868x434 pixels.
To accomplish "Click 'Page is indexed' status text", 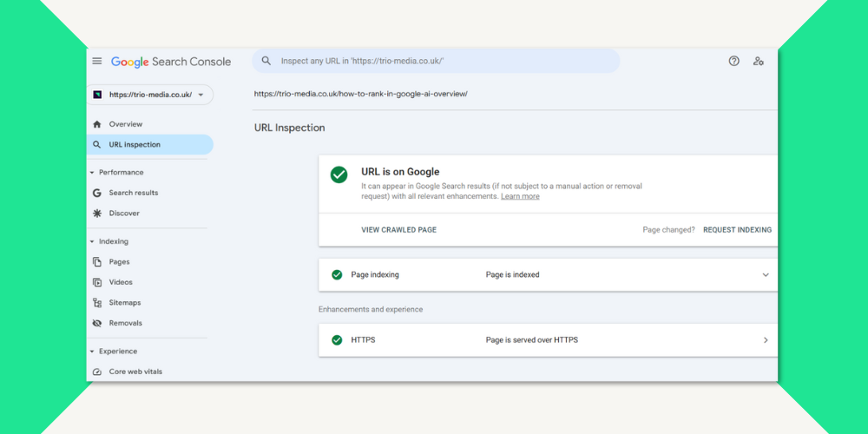I will coord(513,274).
